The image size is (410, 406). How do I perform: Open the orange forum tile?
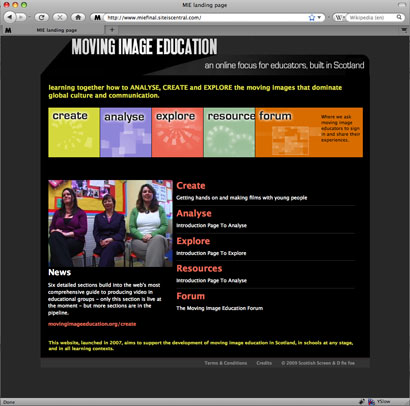click(x=309, y=132)
